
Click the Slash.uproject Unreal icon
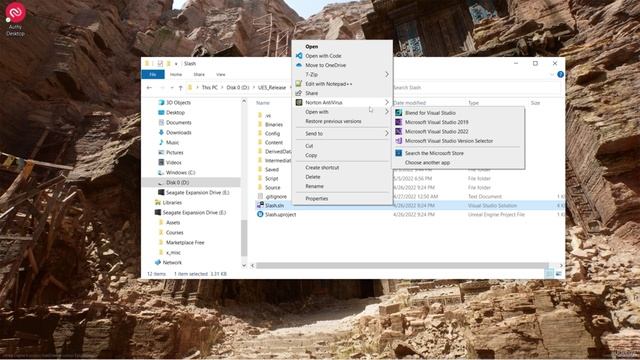pos(260,214)
